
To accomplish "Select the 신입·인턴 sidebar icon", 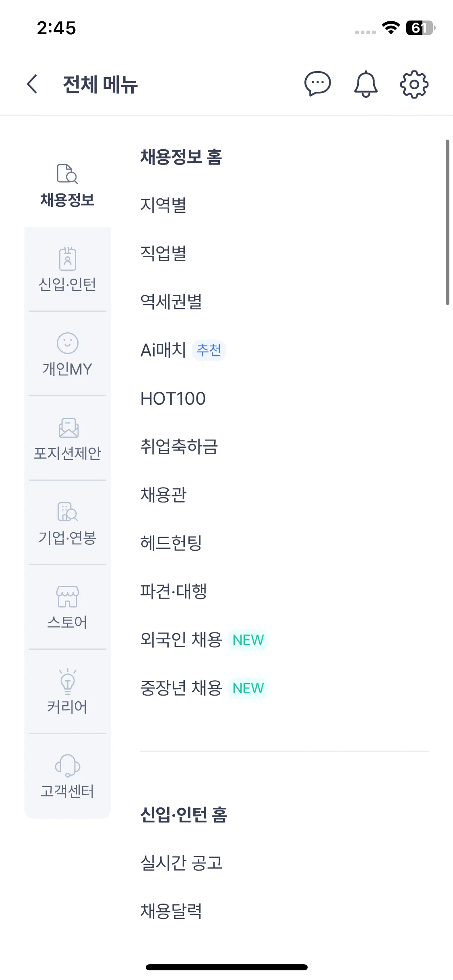I will point(67,259).
